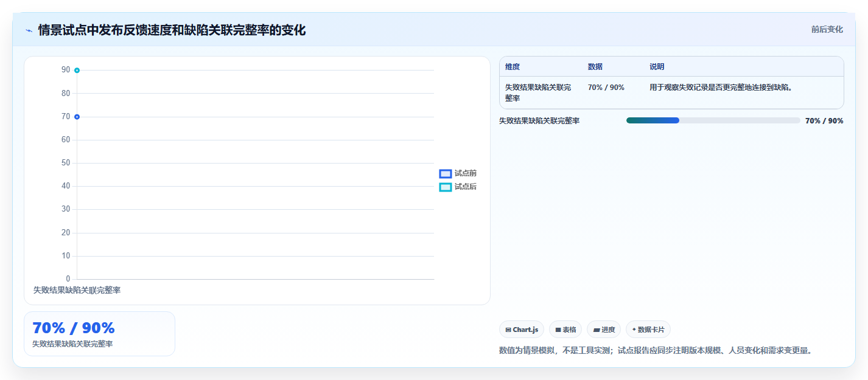
Task: Click the y-axis tick label 50
Action: tap(66, 163)
